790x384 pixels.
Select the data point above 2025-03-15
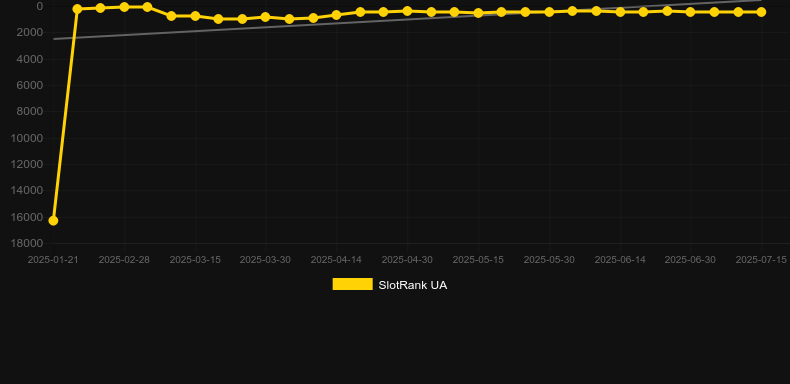pyautogui.click(x=195, y=16)
